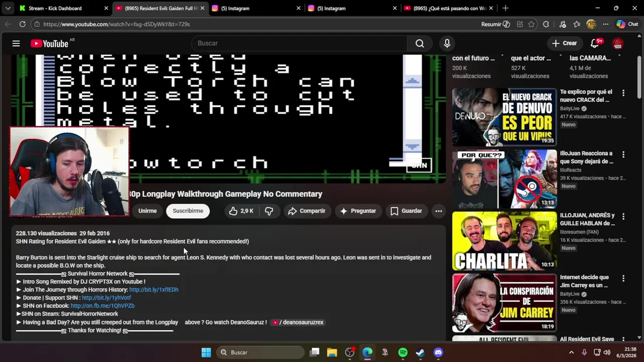Screen dimensions: 644x362
Task: Open the CHARLITA video thumbnail
Action: click(x=504, y=241)
